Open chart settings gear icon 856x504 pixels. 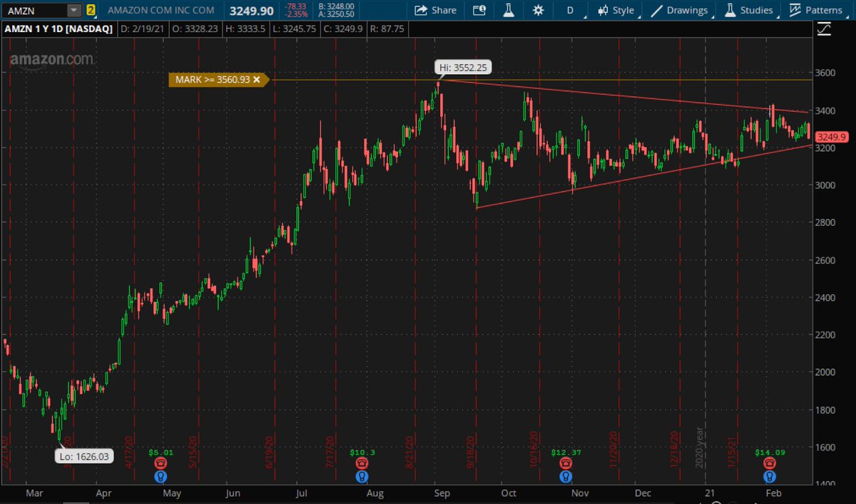coord(538,11)
